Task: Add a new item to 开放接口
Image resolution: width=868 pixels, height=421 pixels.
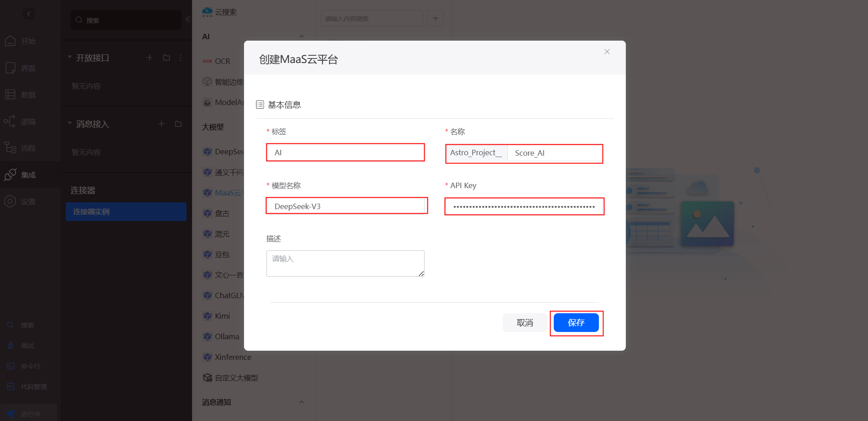Action: [x=150, y=58]
